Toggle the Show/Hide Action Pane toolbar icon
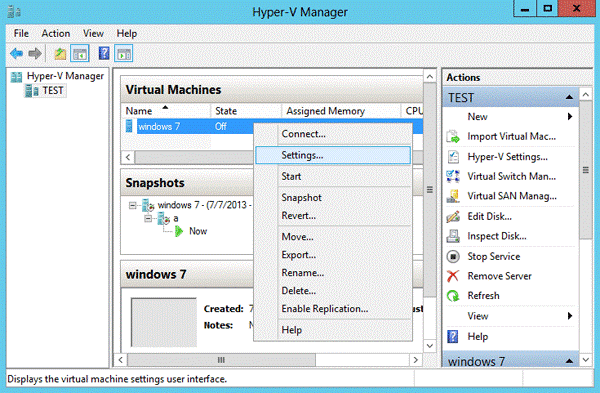Screen dimensions: 600x393 [x=124, y=54]
